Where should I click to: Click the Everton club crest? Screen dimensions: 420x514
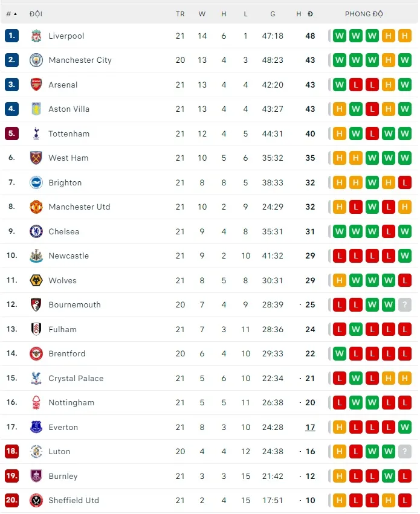click(36, 427)
